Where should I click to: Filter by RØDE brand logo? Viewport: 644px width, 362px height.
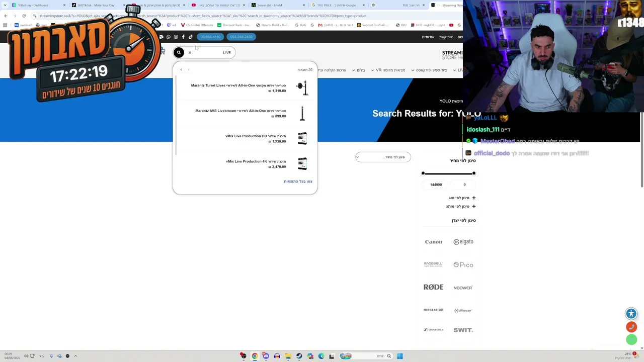click(433, 287)
